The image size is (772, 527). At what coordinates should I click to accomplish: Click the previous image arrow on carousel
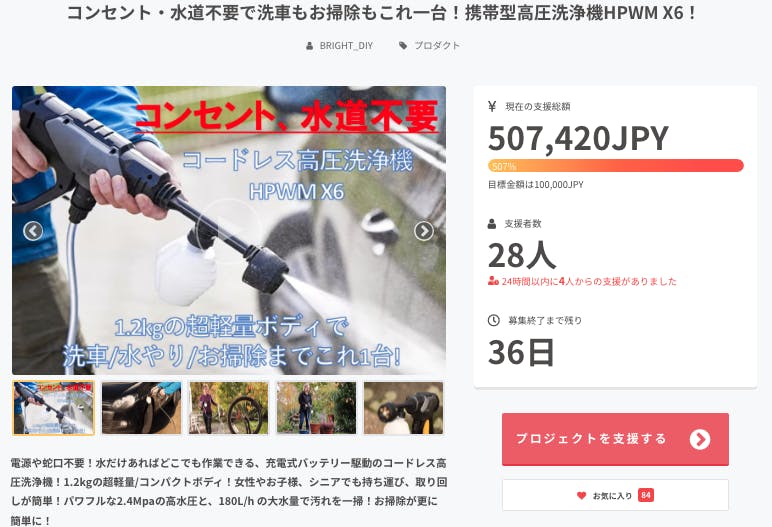[x=33, y=231]
